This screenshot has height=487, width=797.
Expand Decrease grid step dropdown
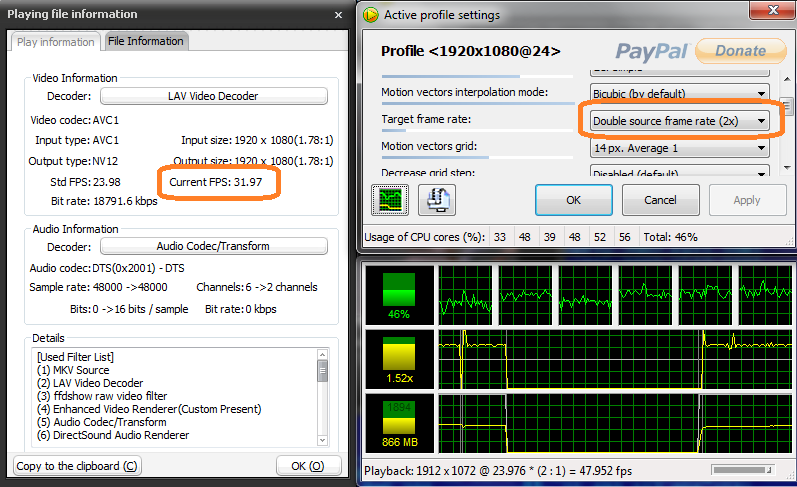coord(675,172)
